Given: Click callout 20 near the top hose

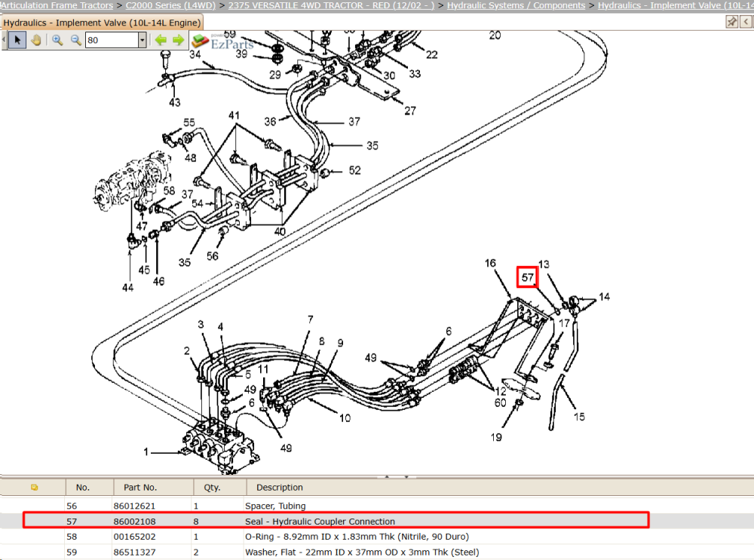Looking at the screenshot, I should [495, 35].
